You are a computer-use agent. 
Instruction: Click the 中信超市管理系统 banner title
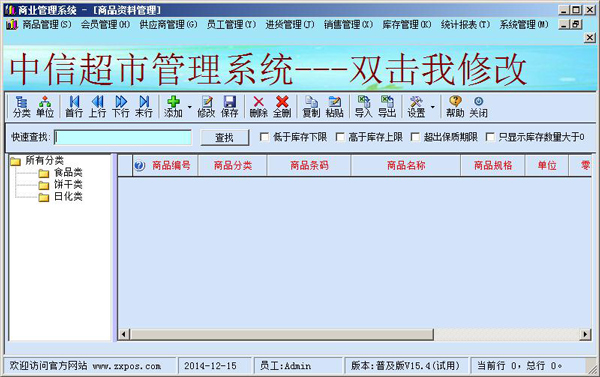[268, 69]
